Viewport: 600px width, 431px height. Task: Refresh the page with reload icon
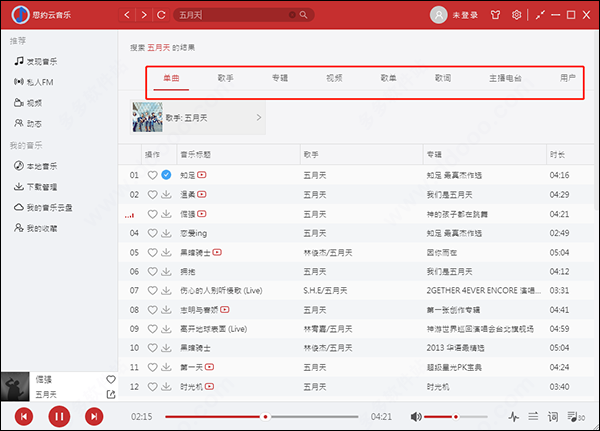161,15
